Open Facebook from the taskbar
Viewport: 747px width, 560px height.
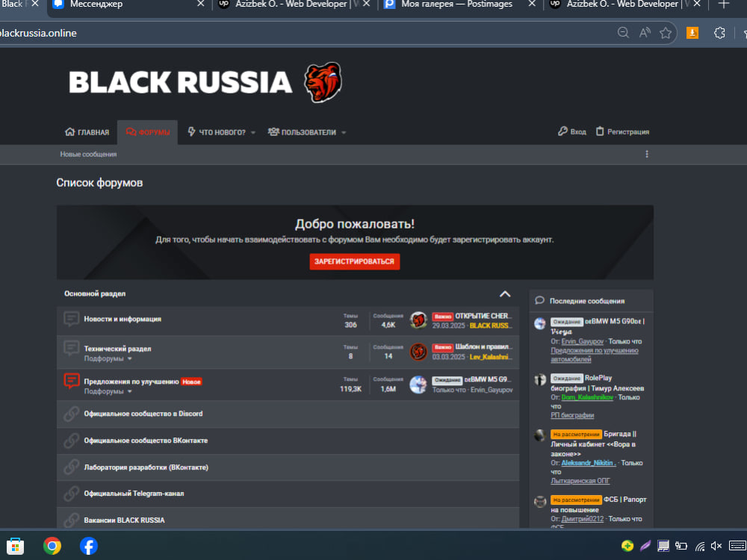(89, 546)
